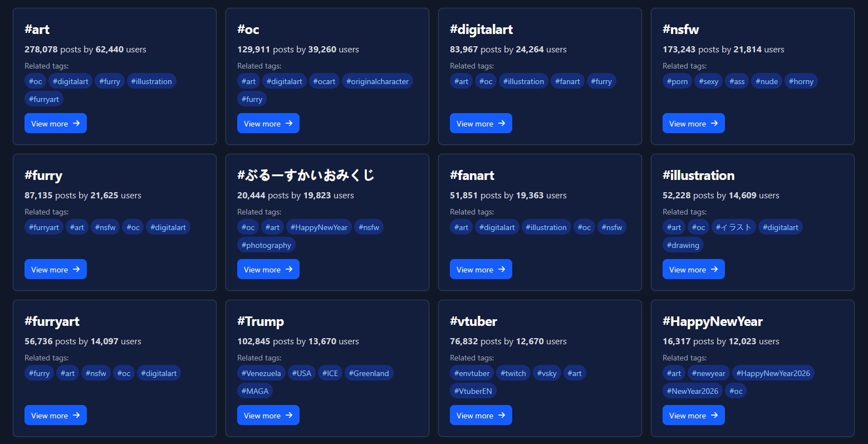The image size is (868, 444).
Task: Select the #photography related tag
Action: [266, 245]
